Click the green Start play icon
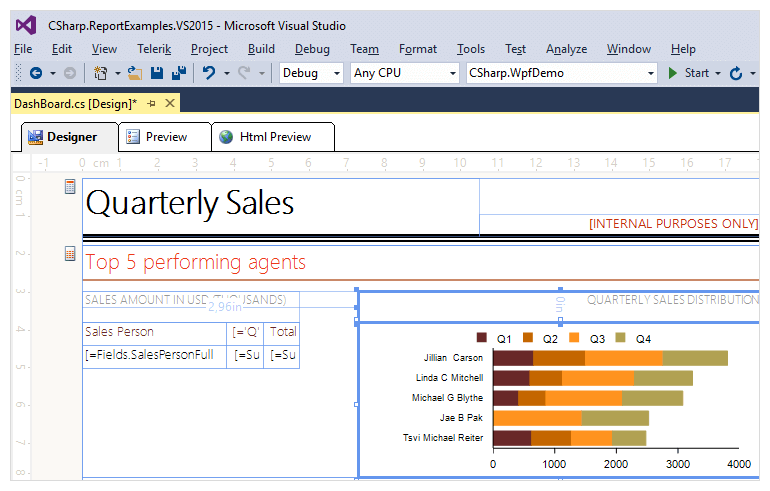Viewport: 770px width, 491px height. coord(672,73)
